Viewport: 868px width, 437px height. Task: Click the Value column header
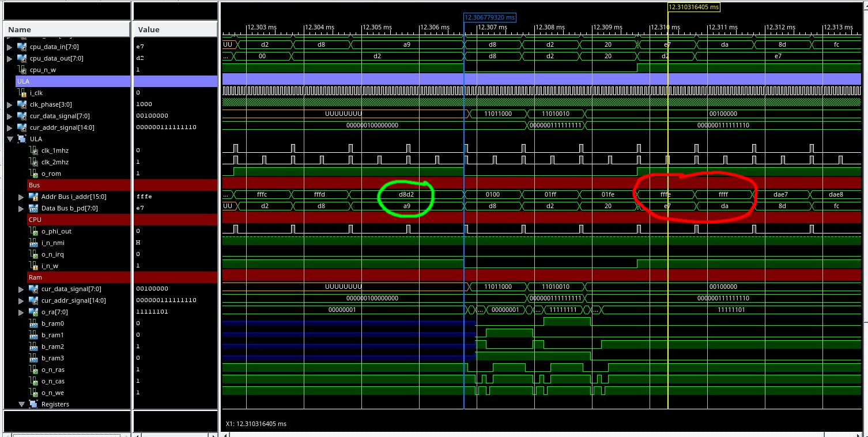[x=175, y=29]
